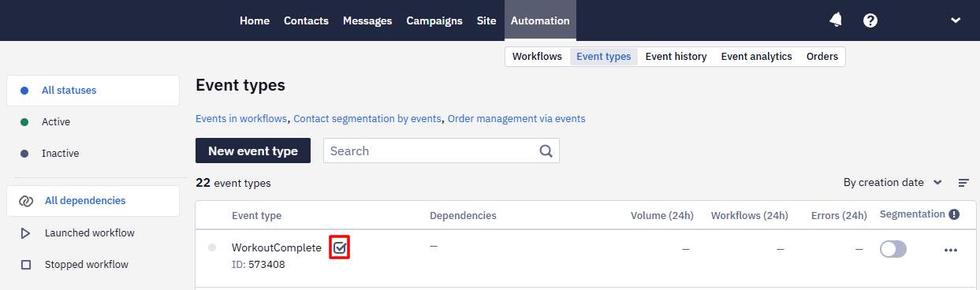Open the WorkoutComplete event type
980x290 pixels.
tap(277, 247)
